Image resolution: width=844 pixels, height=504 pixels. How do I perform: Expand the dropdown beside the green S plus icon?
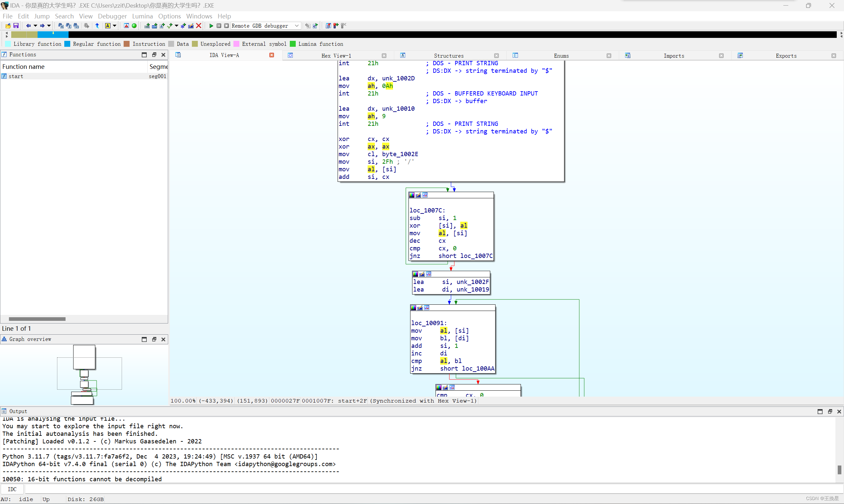tap(176, 26)
